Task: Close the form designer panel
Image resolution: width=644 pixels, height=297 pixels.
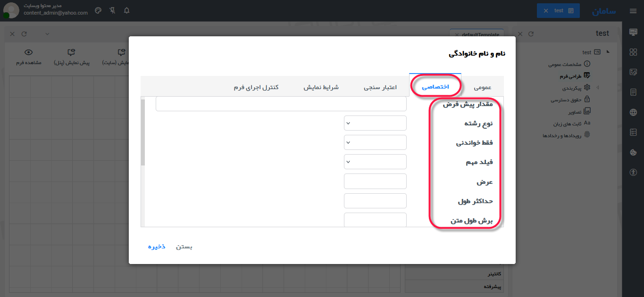Action: [x=12, y=34]
